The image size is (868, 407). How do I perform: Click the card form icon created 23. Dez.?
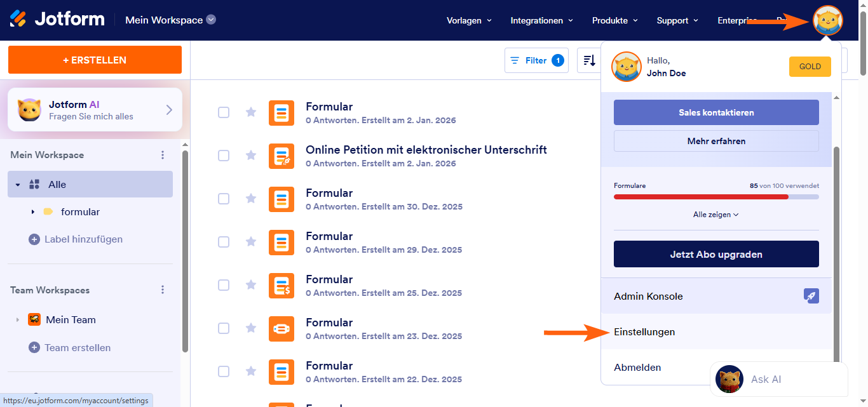(x=281, y=328)
